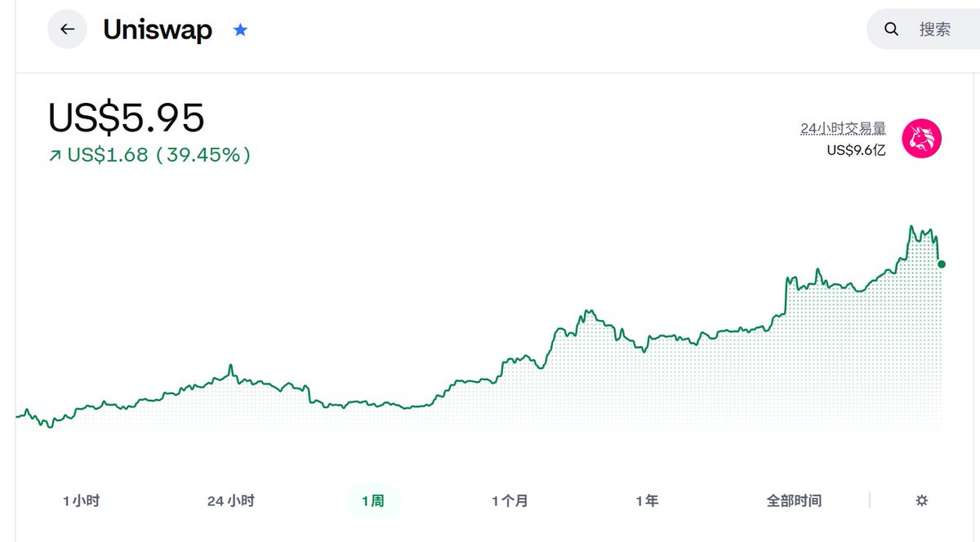Select the 24 小时 time range
980x542 pixels.
pyautogui.click(x=230, y=500)
